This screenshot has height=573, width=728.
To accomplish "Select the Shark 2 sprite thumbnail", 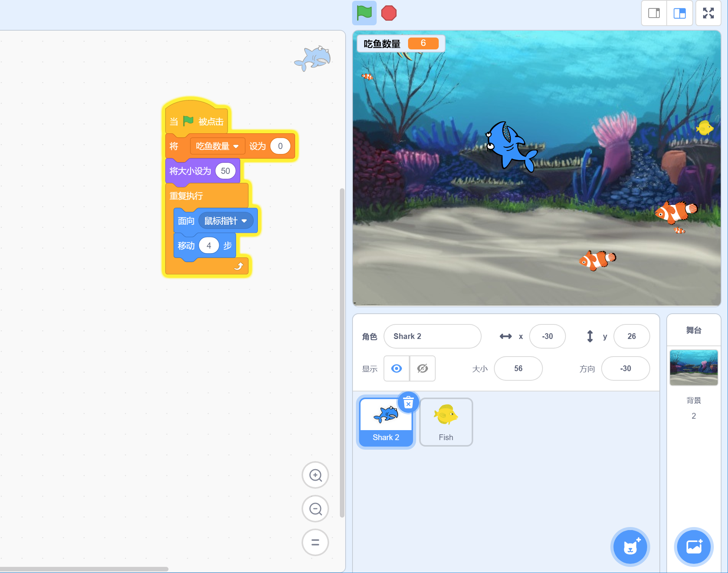I will [386, 422].
